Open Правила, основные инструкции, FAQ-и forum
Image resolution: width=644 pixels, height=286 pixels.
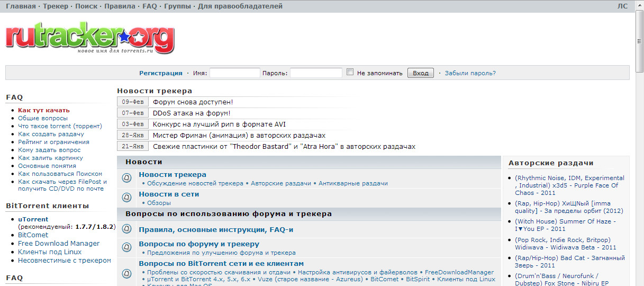(216, 229)
